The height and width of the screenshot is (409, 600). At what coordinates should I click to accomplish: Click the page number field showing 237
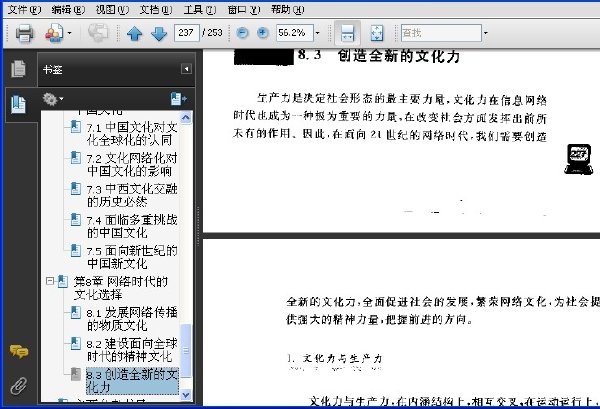pyautogui.click(x=186, y=33)
